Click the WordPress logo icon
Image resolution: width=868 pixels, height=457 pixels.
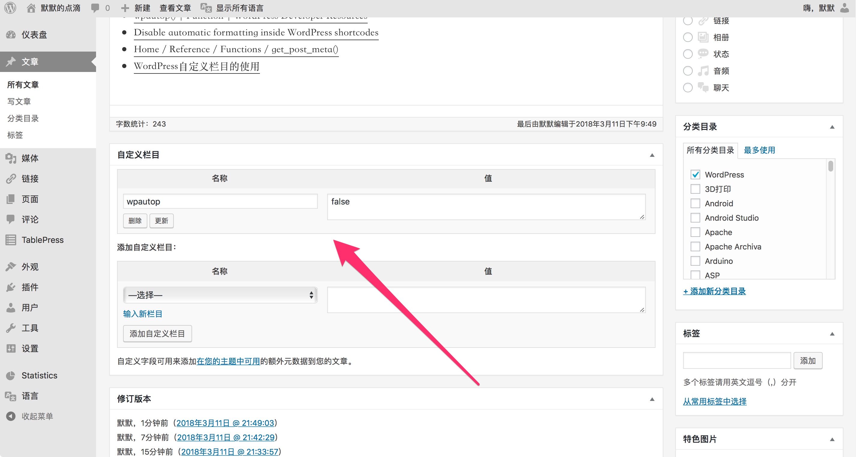click(11, 7)
